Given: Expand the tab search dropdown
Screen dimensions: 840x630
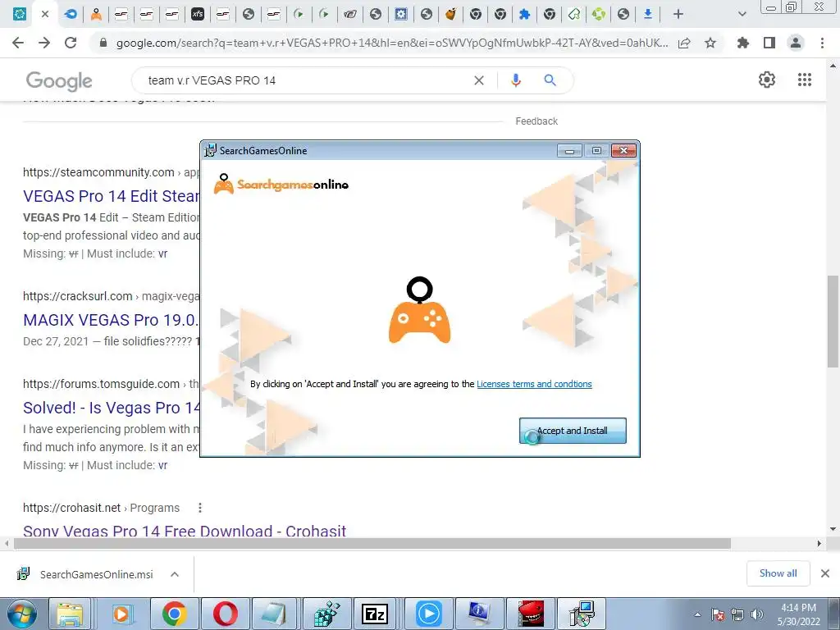Looking at the screenshot, I should (742, 15).
